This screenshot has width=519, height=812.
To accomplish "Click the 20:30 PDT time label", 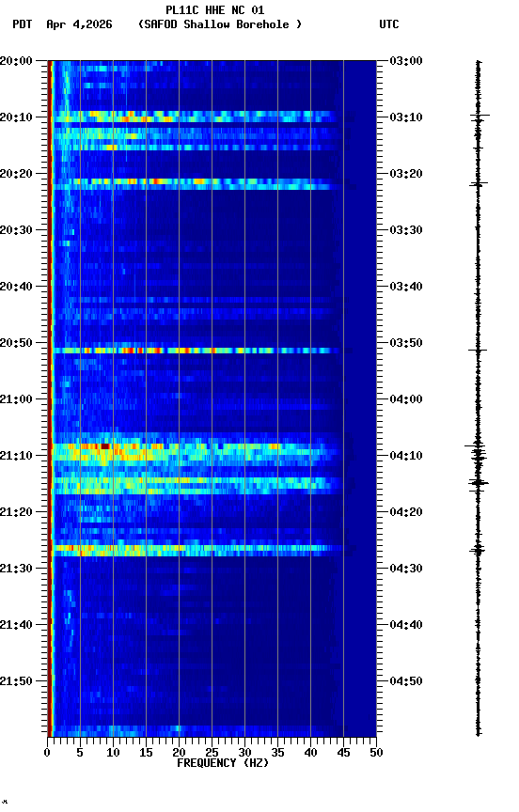I will (x=16, y=230).
